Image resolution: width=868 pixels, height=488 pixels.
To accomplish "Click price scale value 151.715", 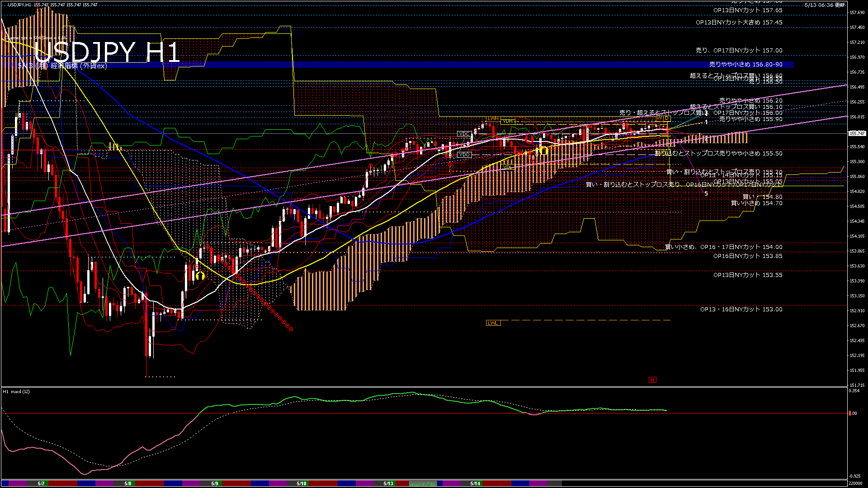I will tap(857, 385).
